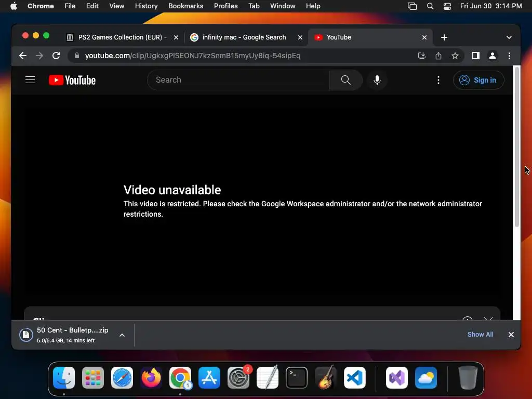
Task: Launch Terminal from the dock
Action: (x=297, y=378)
